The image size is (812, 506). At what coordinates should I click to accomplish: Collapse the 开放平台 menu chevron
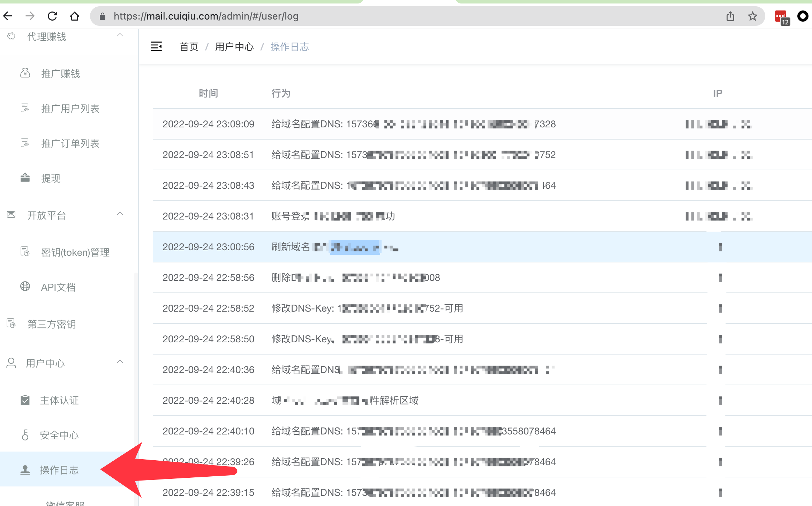(x=120, y=214)
